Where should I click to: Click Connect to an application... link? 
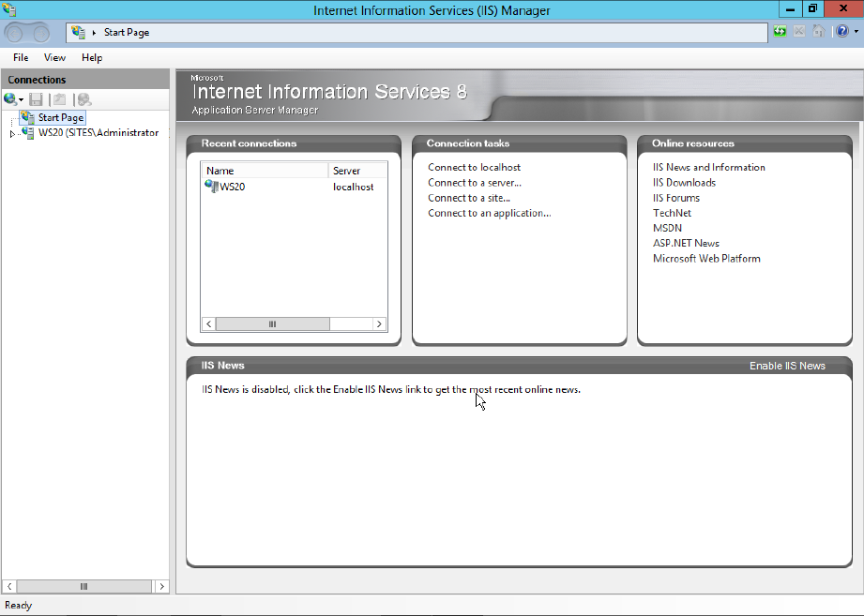pos(490,213)
